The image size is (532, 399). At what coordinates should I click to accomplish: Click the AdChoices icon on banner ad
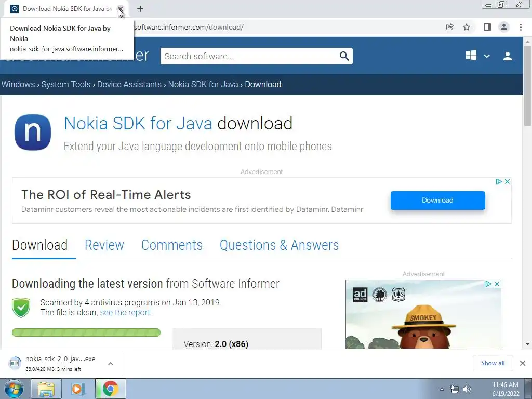point(498,181)
